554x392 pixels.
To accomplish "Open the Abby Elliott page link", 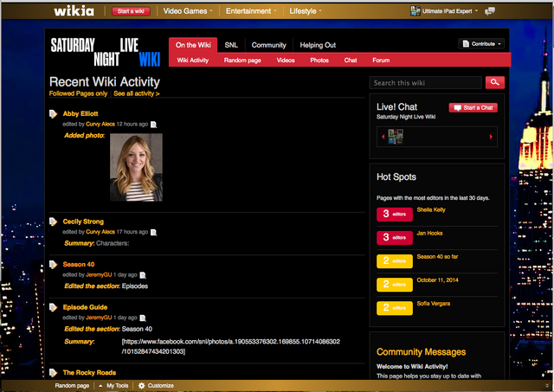I will [81, 113].
